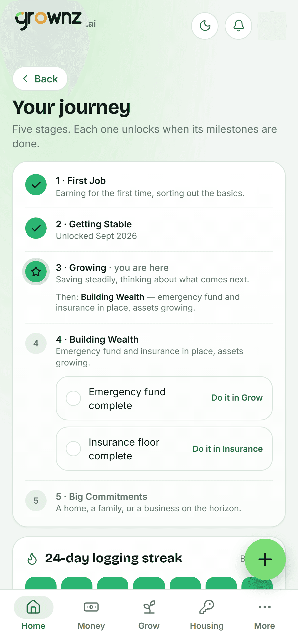Click the Getting Stable checkmark icon
Image resolution: width=298 pixels, height=644 pixels.
pyautogui.click(x=36, y=228)
